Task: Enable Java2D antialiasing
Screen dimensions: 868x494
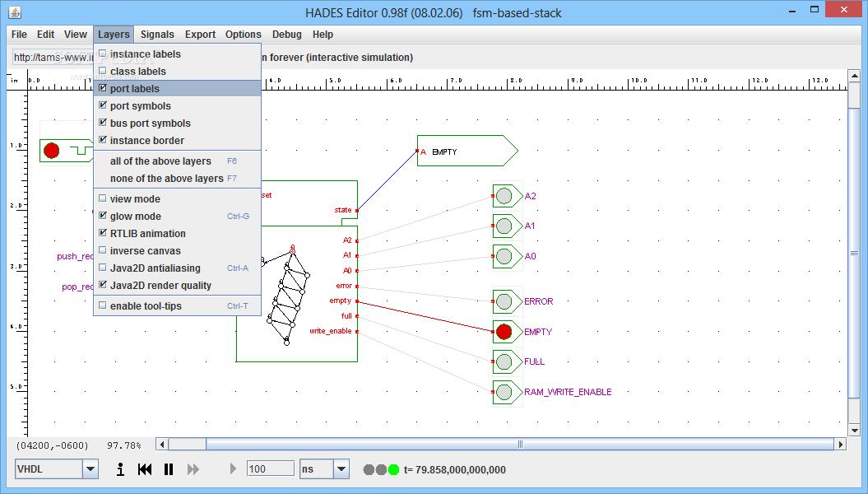Action: point(177,268)
